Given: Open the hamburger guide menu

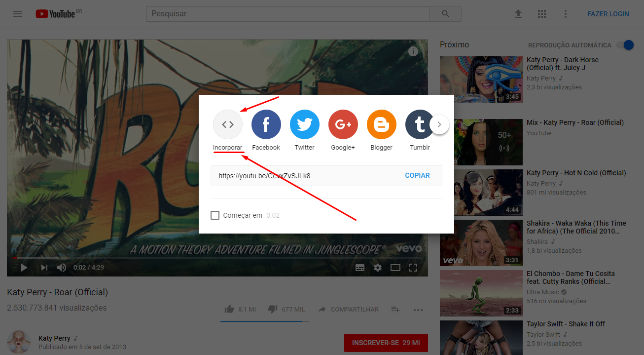Looking at the screenshot, I should tap(18, 14).
